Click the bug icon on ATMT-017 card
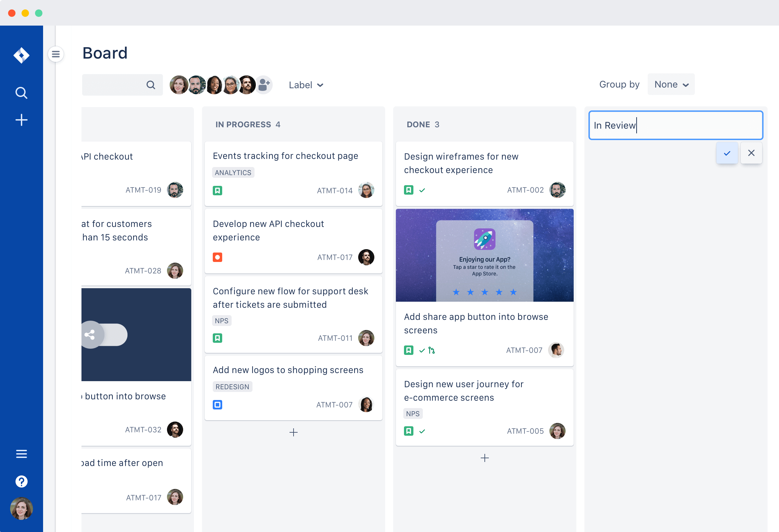Viewport: 779px width, 532px height. tap(217, 257)
